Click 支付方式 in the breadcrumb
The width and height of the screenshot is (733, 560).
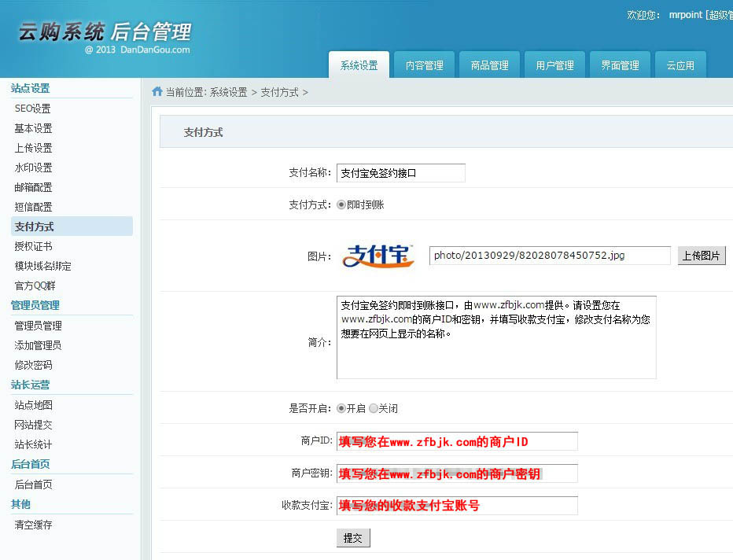[279, 92]
